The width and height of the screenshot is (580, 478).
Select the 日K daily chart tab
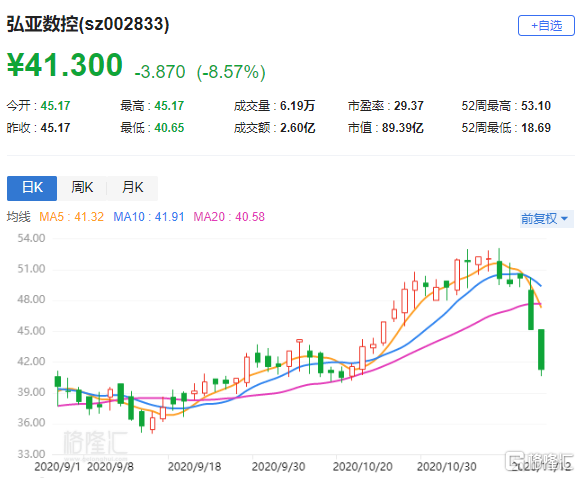[32, 188]
